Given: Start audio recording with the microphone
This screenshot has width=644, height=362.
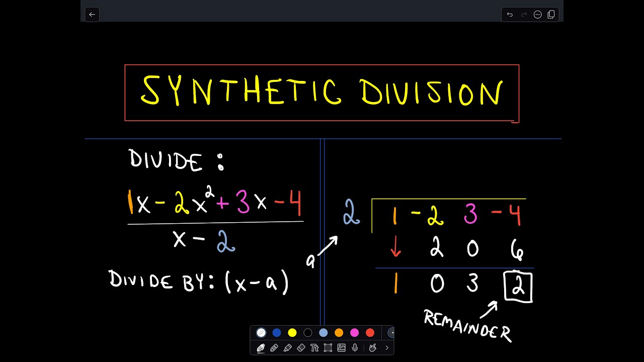Looking at the screenshot, I should (x=355, y=347).
